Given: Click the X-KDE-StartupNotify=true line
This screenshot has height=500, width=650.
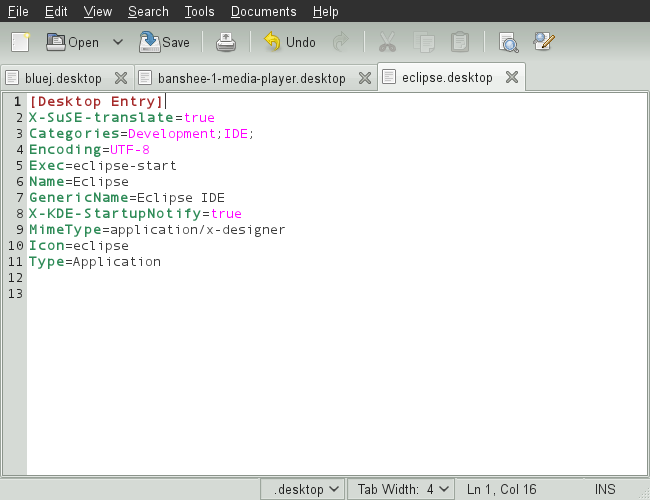Looking at the screenshot, I should pos(135,214).
